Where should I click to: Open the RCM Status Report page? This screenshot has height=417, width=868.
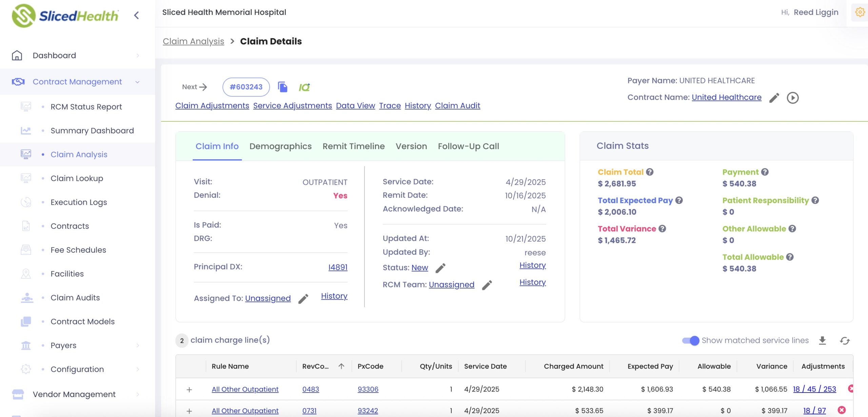click(86, 107)
